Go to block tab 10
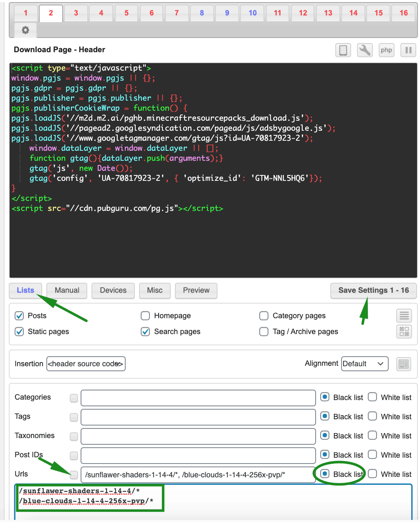Viewport: 420px width, 522px height. (253, 13)
